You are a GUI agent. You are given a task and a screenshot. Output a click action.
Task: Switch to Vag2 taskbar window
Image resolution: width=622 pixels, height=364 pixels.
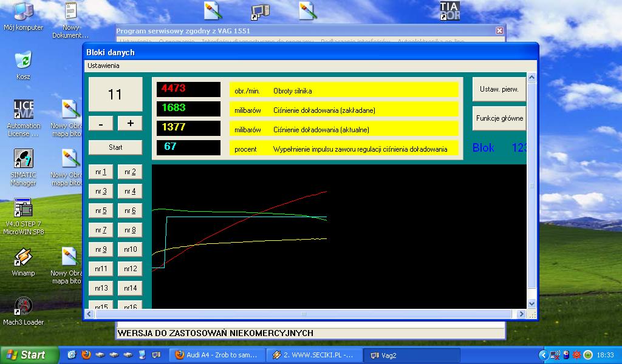(412, 356)
